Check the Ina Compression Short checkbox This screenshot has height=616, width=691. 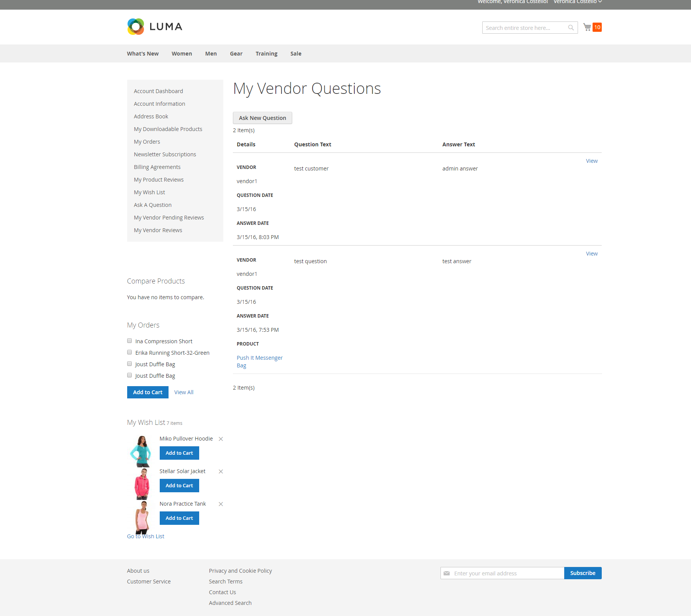point(129,341)
